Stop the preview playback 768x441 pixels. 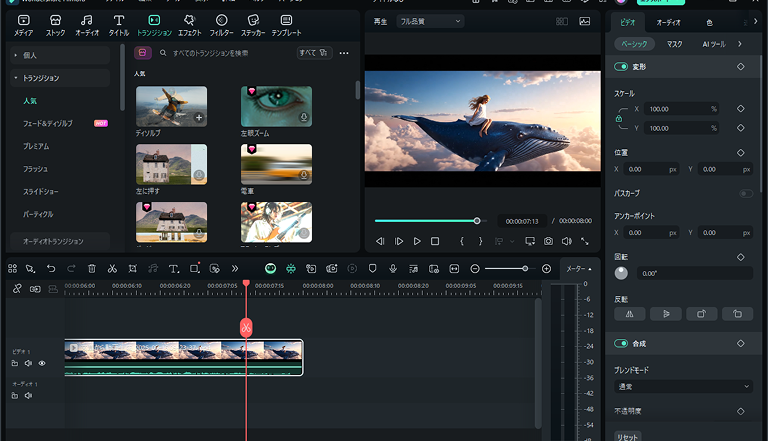click(435, 241)
